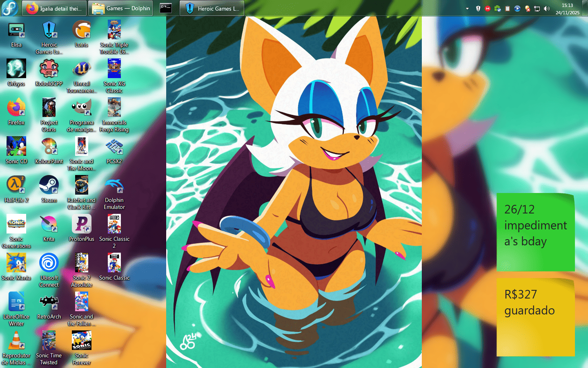Open the volume control in the tray
588x368 pixels.
click(547, 9)
